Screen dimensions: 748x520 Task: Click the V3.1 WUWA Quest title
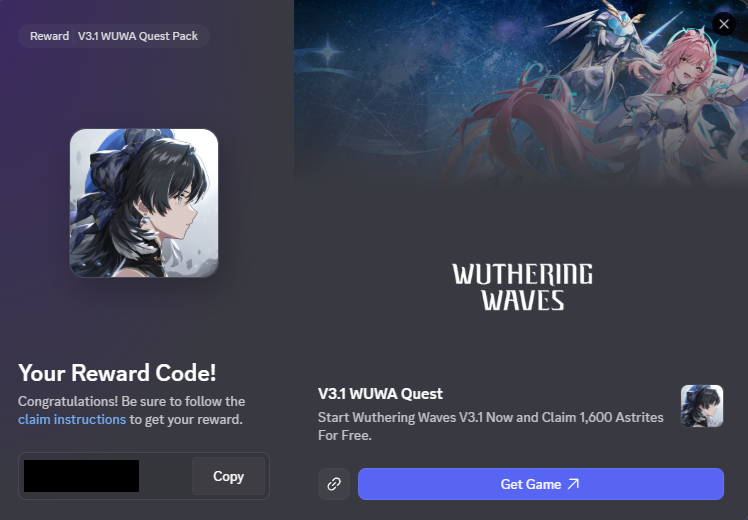(x=380, y=394)
